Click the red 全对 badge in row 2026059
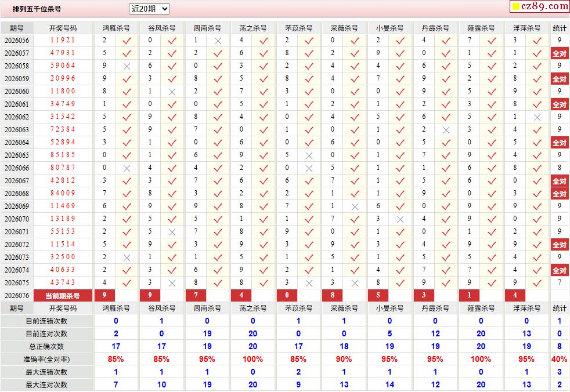The width and height of the screenshot is (570, 392). 560,79
